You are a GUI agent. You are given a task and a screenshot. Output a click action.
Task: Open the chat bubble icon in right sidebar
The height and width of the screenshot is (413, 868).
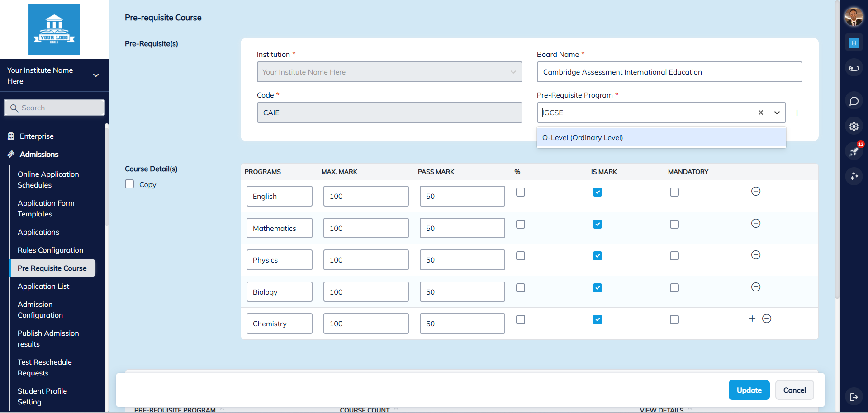point(854,101)
